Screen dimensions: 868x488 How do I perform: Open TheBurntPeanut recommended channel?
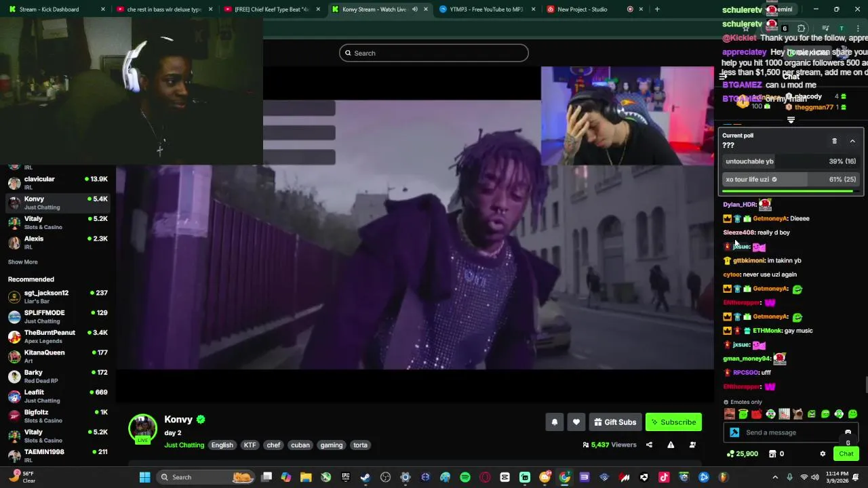(x=58, y=336)
